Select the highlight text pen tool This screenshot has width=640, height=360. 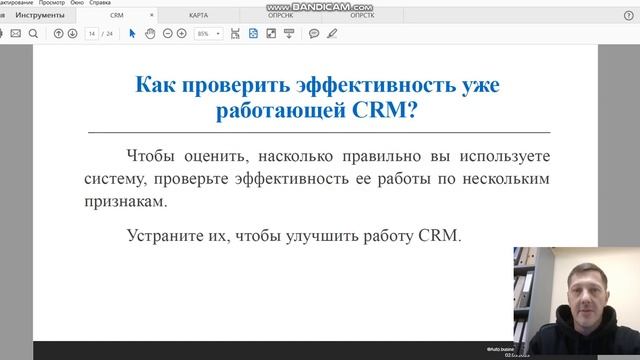coord(332,33)
